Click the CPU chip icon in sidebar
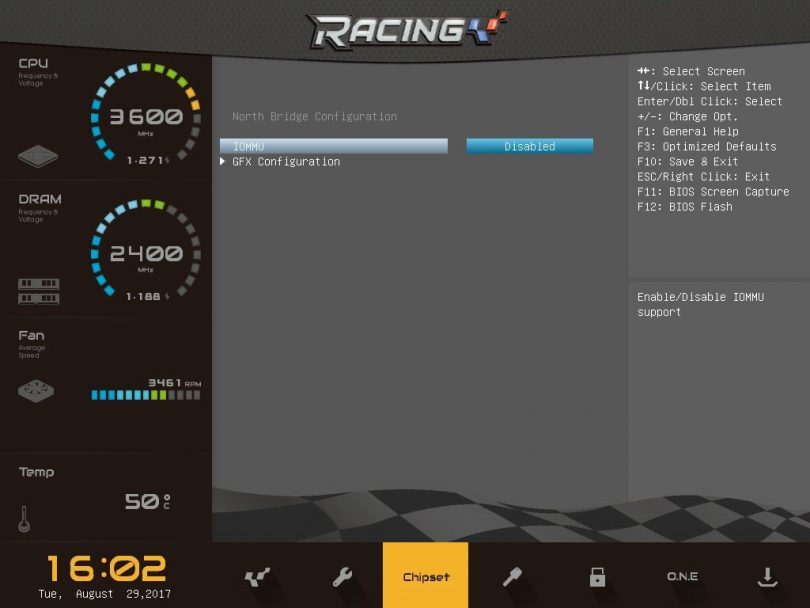 point(38,157)
